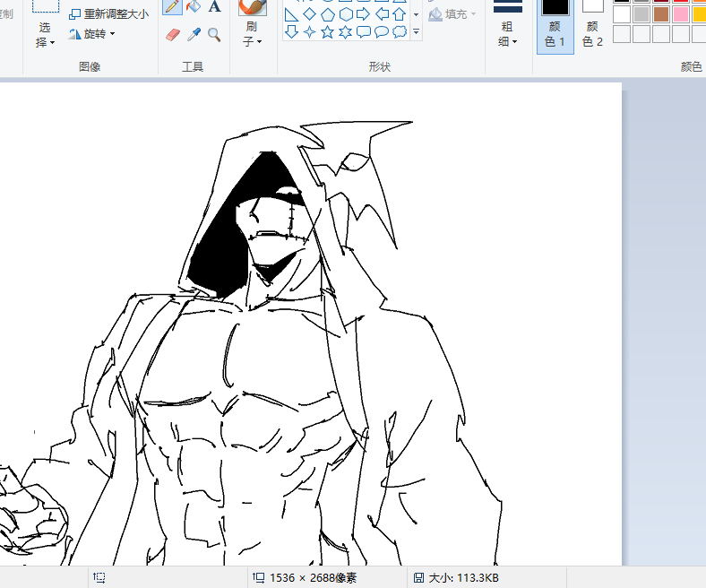Click the selection size icon in status bar
The image size is (706, 588).
(x=99, y=577)
